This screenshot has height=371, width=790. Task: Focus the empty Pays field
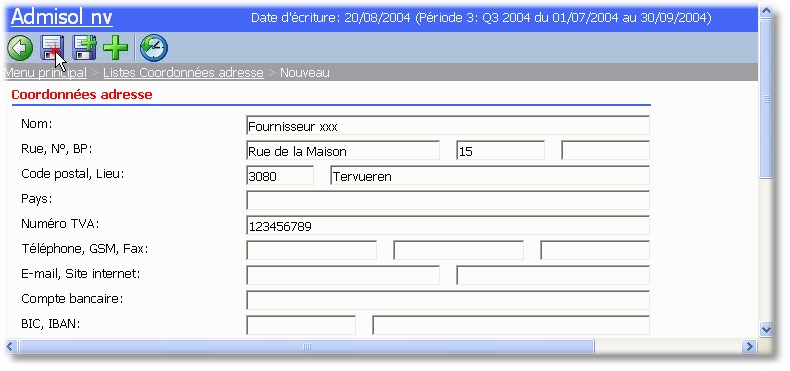[448, 201]
